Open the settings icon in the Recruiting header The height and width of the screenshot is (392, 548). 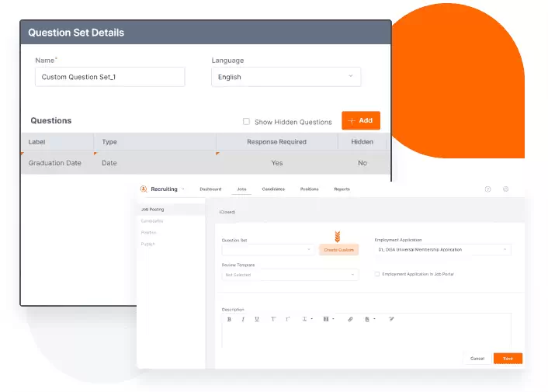(x=505, y=189)
